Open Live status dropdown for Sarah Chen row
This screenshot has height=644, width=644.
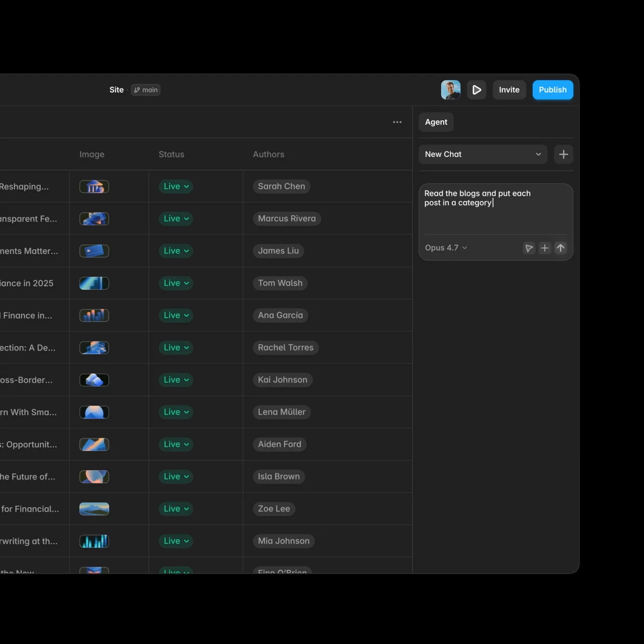click(176, 187)
